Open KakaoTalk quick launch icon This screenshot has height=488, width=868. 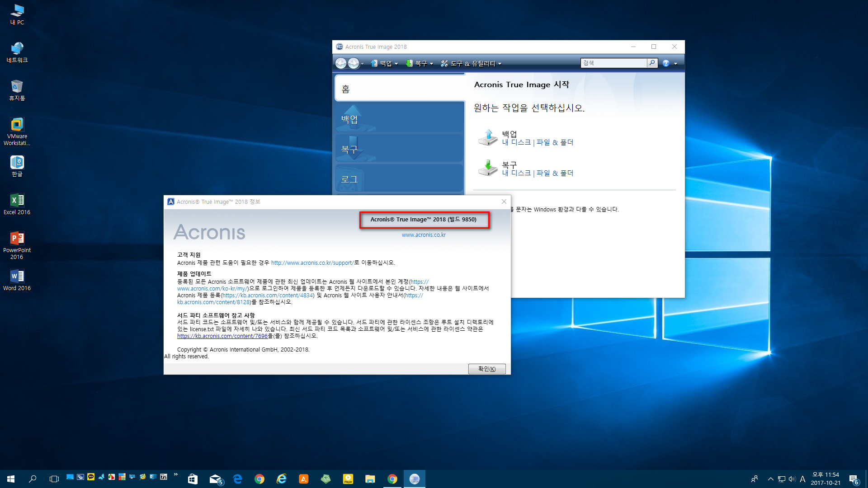coord(91,477)
